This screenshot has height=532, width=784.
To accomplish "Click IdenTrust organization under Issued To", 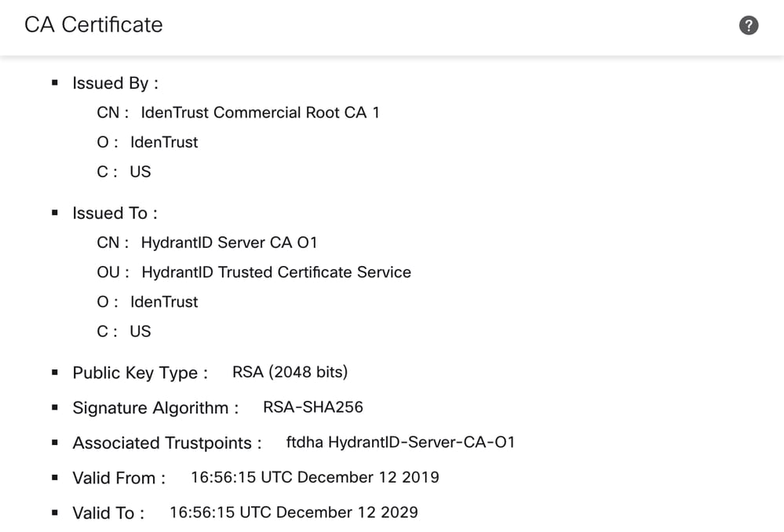I will 164,301.
